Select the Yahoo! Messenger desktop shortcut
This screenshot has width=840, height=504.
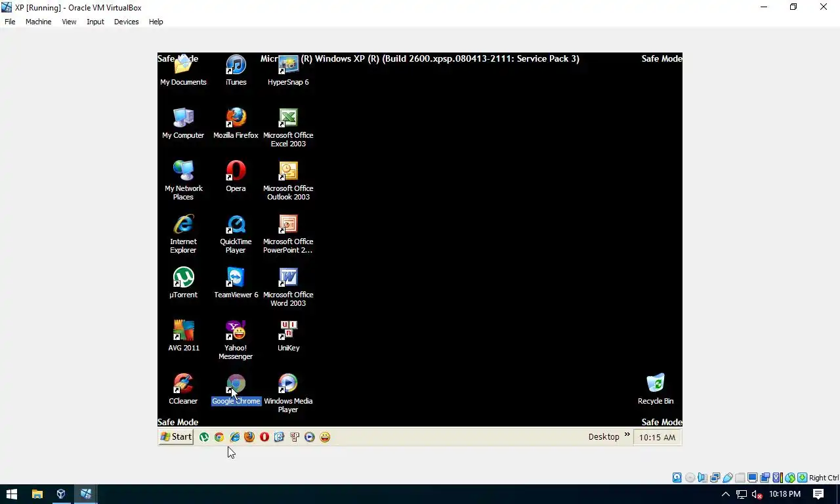point(236,340)
